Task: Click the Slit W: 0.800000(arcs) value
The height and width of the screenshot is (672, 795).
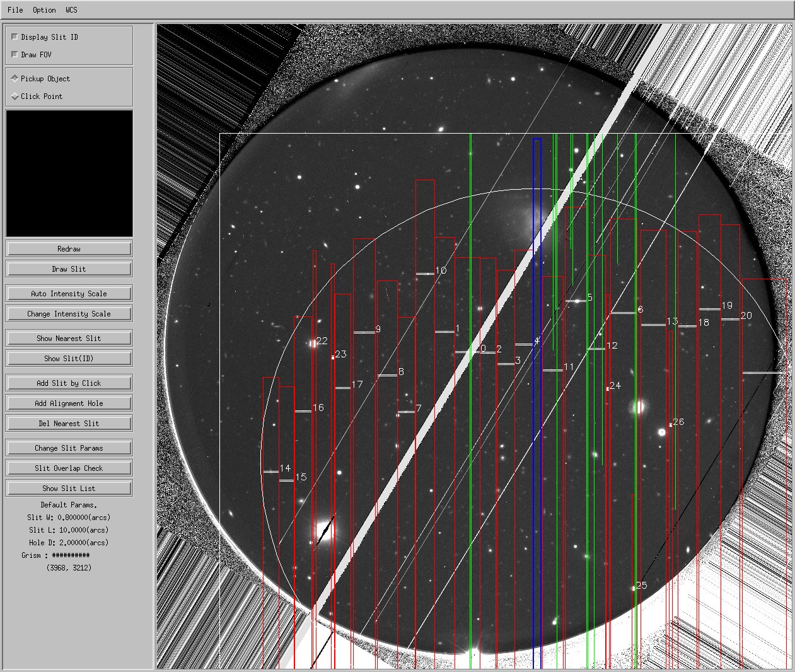Action: (x=69, y=518)
